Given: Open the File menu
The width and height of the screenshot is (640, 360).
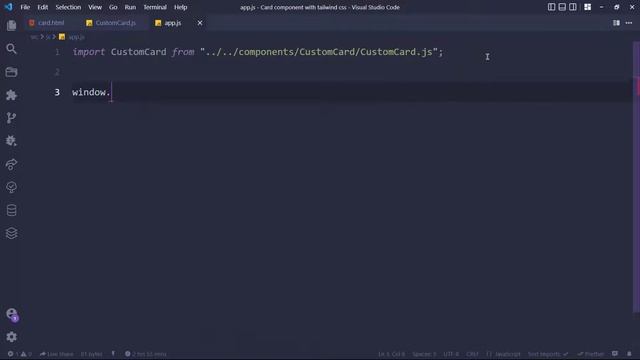Looking at the screenshot, I should pyautogui.click(x=25, y=7).
